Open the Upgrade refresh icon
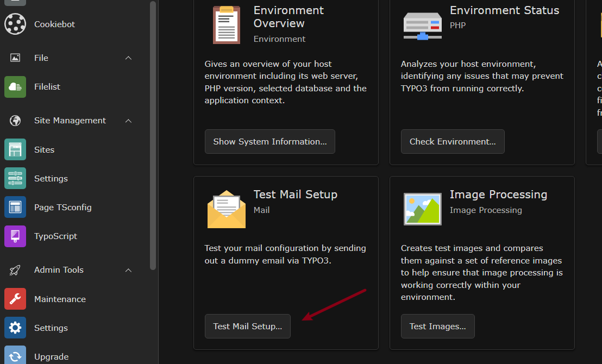The height and width of the screenshot is (364, 602). coord(15,356)
